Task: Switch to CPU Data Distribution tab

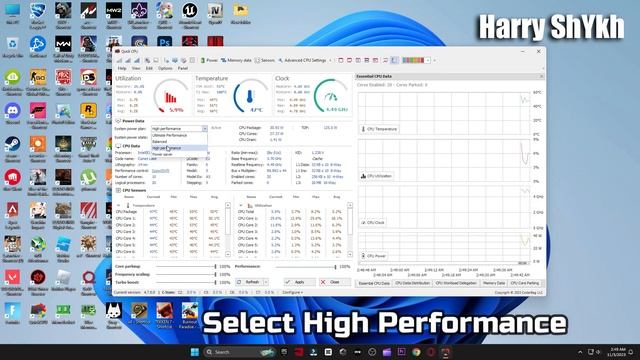Action: click(x=412, y=283)
